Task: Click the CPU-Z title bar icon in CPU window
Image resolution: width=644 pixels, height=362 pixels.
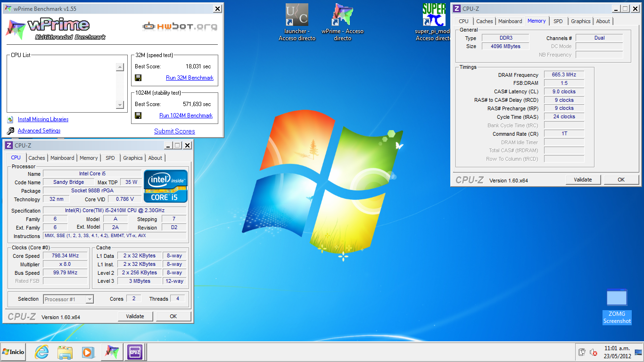Action: coord(9,145)
